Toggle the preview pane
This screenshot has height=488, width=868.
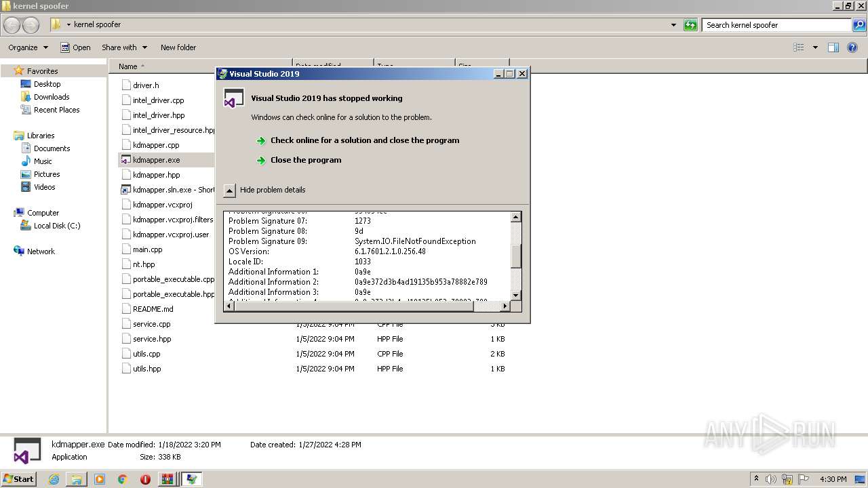(833, 47)
